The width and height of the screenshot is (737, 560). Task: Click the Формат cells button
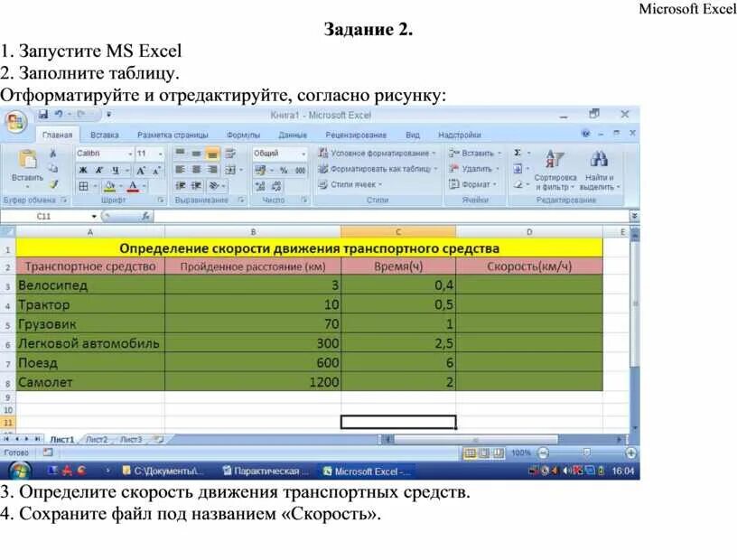coord(472,184)
